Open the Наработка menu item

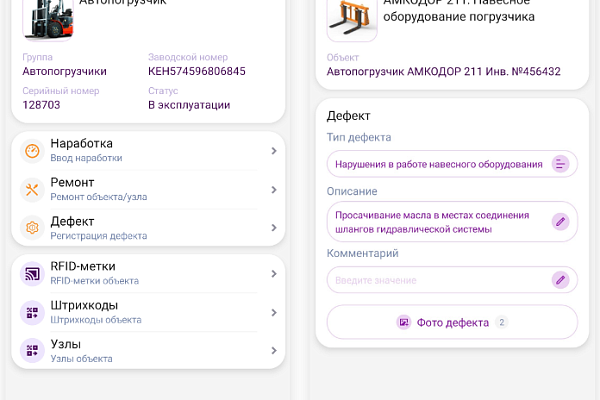[x=148, y=151]
